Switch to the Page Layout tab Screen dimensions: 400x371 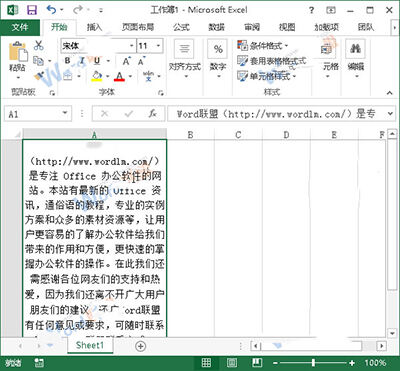(x=138, y=27)
